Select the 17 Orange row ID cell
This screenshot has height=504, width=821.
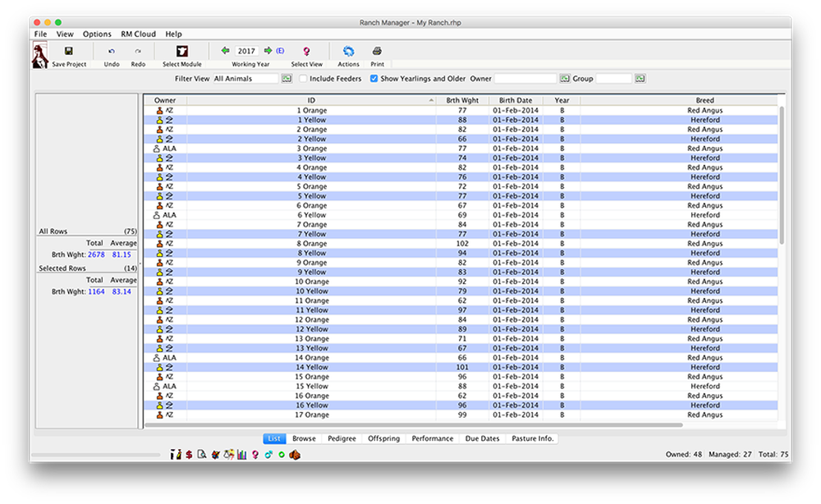click(x=311, y=415)
